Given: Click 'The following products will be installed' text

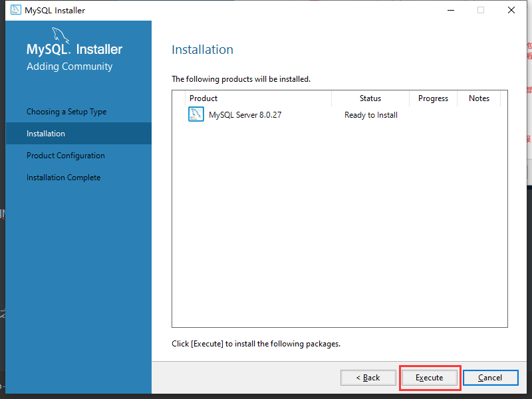Looking at the screenshot, I should (241, 79).
